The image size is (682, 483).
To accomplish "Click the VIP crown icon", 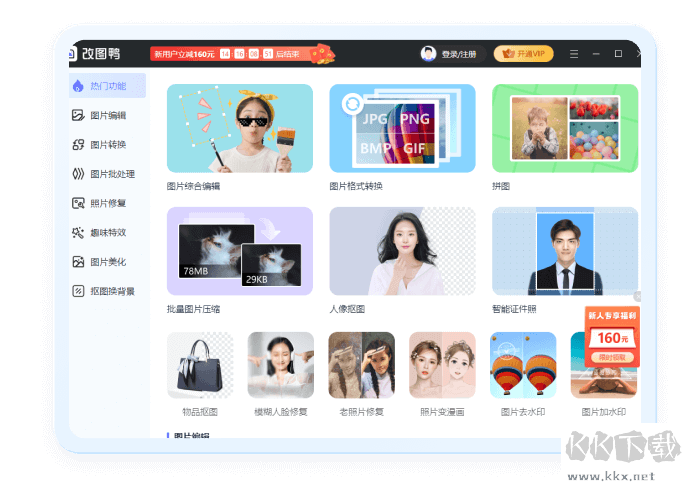I will click(508, 54).
